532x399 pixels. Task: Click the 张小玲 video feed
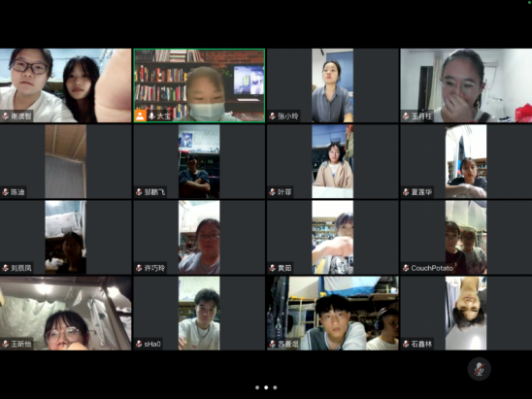coord(332,85)
